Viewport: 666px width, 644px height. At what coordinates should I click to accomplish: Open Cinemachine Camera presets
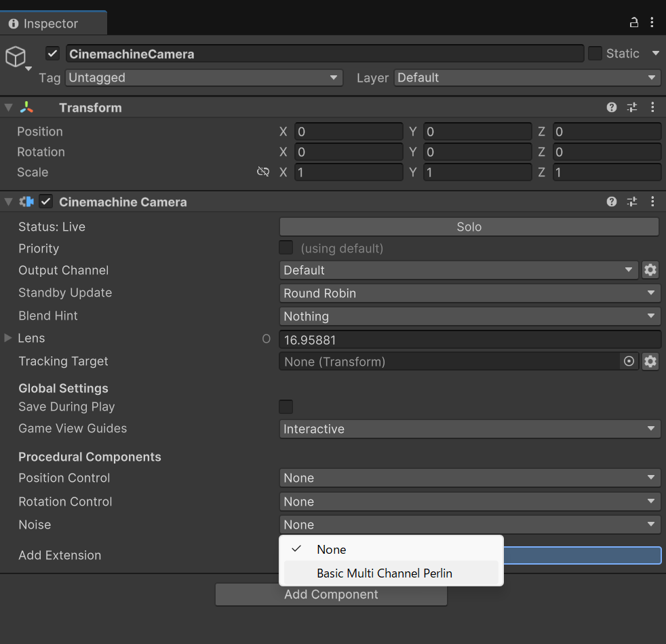pyautogui.click(x=632, y=202)
